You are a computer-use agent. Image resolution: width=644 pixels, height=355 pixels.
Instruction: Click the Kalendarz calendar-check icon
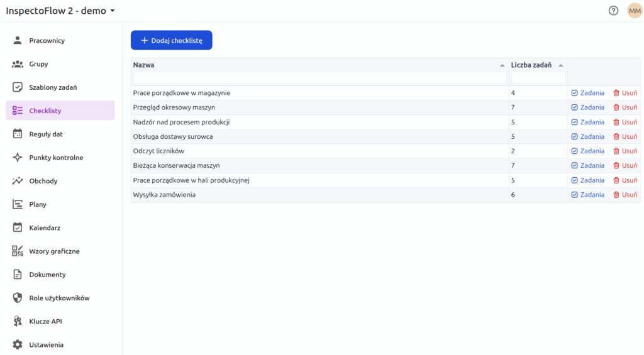point(17,227)
